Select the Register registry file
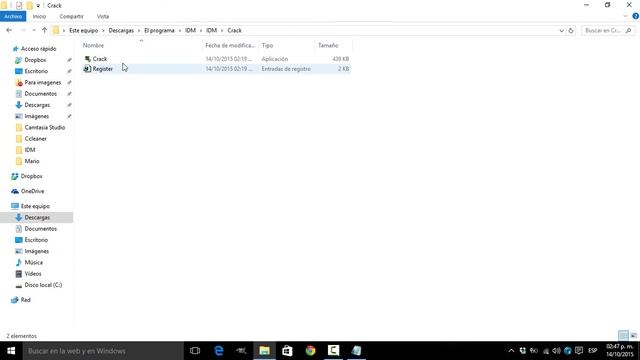Viewport: 640px width, 360px height. [x=102, y=69]
